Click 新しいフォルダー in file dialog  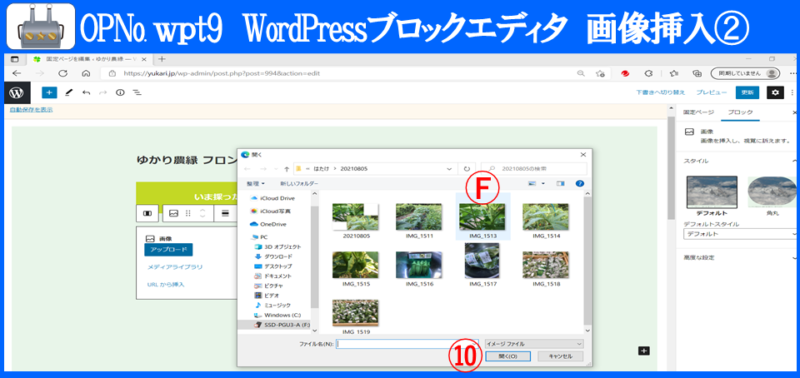tap(299, 183)
